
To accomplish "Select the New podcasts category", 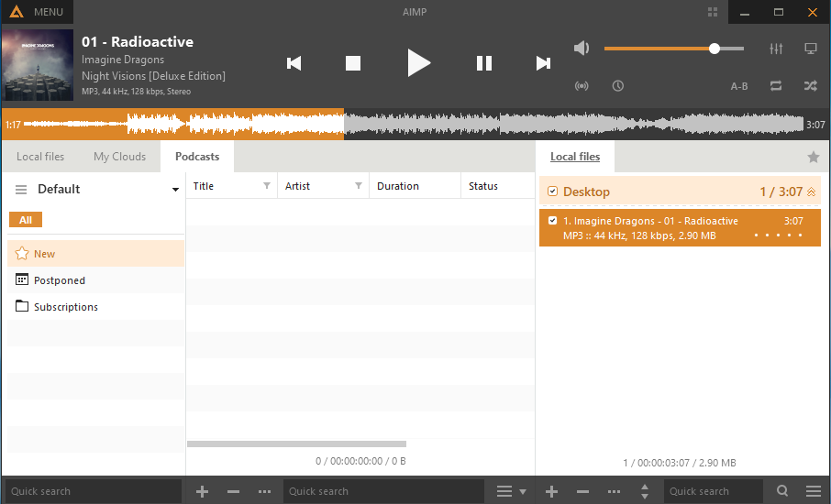I will (96, 254).
